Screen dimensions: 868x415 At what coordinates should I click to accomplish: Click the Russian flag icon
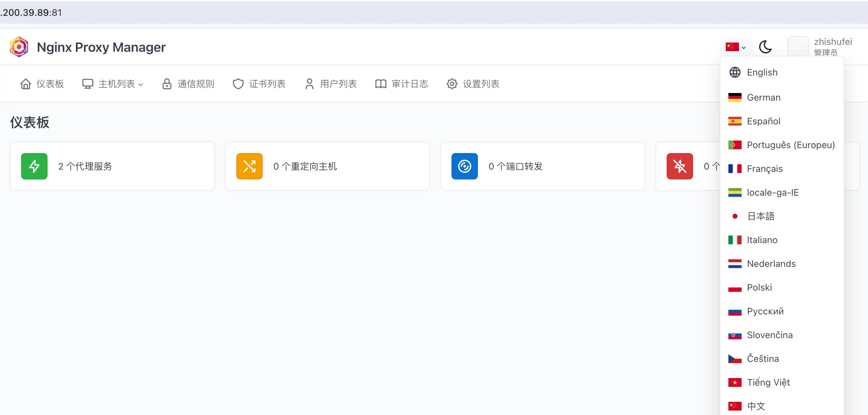(x=735, y=311)
